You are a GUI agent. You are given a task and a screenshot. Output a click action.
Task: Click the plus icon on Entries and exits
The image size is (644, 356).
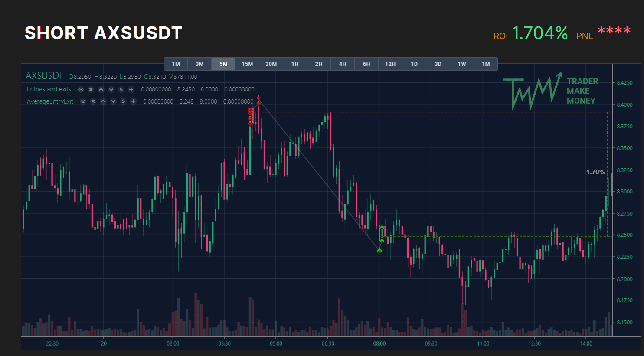[131, 89]
